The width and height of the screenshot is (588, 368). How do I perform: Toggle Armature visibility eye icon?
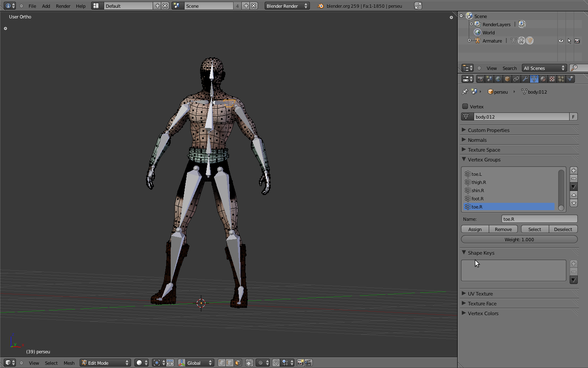pyautogui.click(x=561, y=41)
